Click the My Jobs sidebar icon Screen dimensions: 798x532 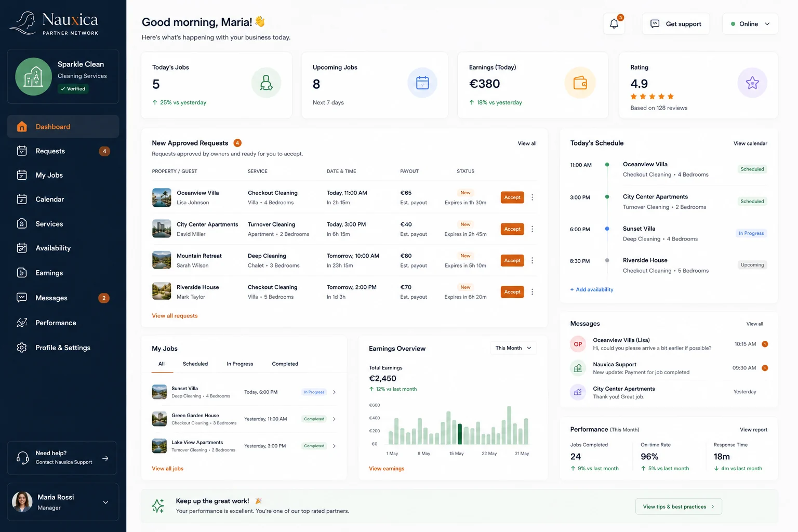tap(22, 175)
